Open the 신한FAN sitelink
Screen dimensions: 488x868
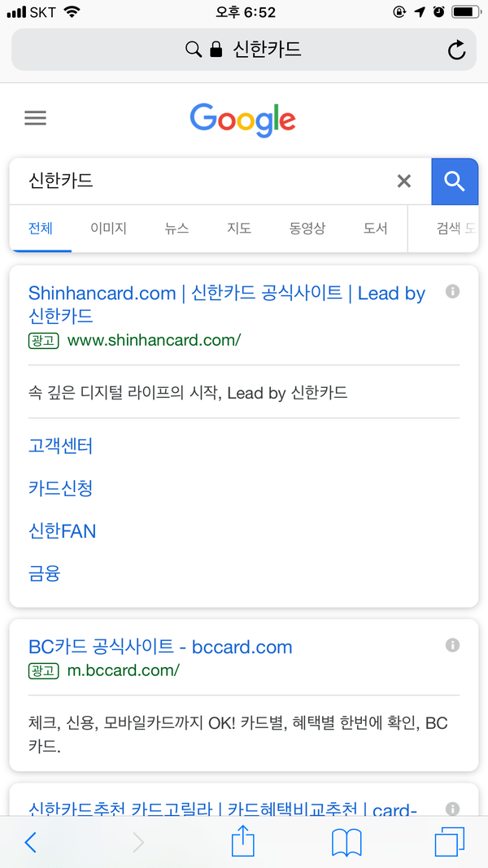coord(63,531)
